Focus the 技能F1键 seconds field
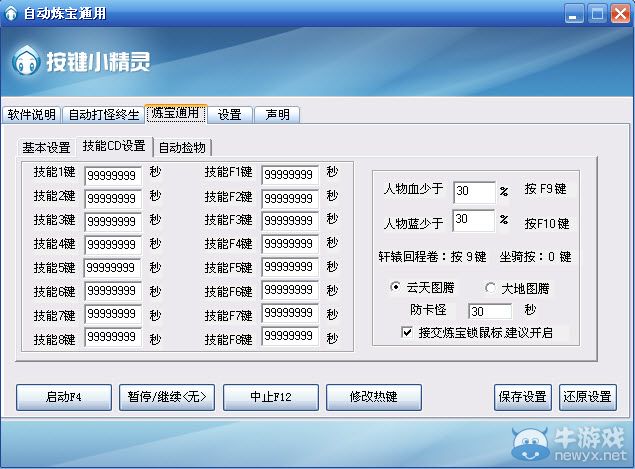 pos(290,175)
